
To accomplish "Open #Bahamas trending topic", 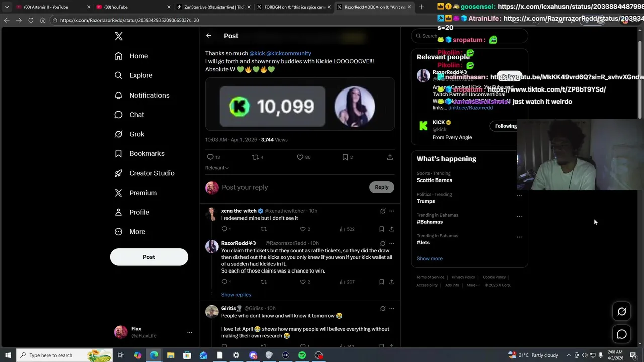I will (430, 222).
